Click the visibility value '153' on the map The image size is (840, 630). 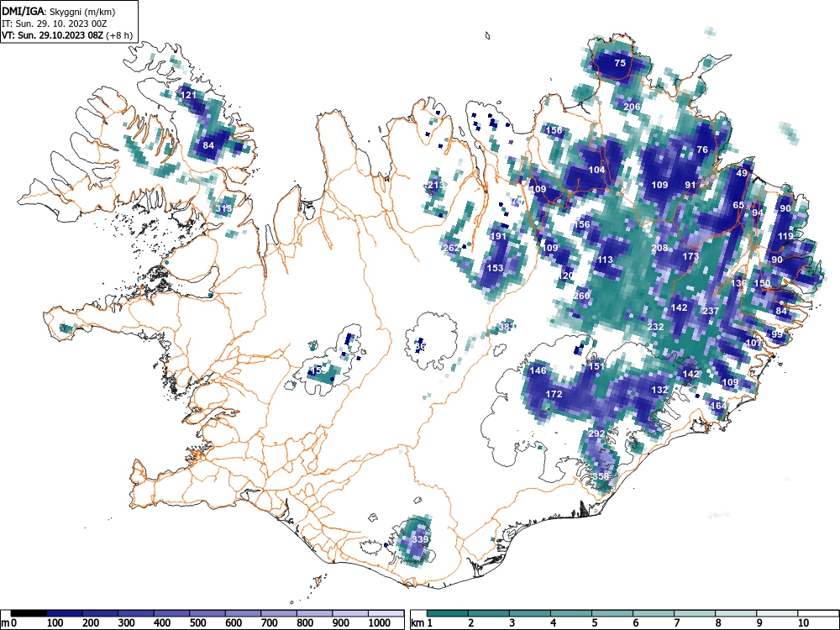pos(495,268)
